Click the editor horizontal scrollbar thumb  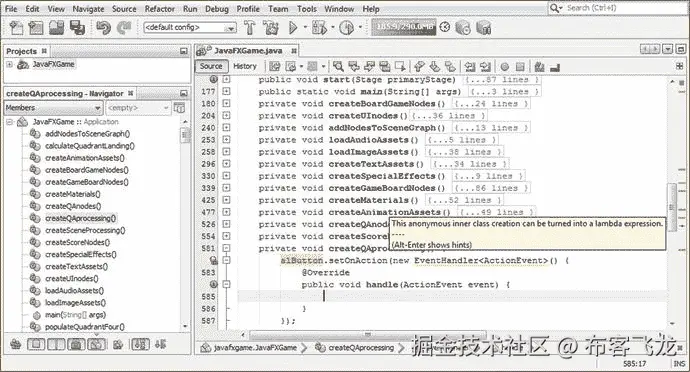(x=367, y=334)
